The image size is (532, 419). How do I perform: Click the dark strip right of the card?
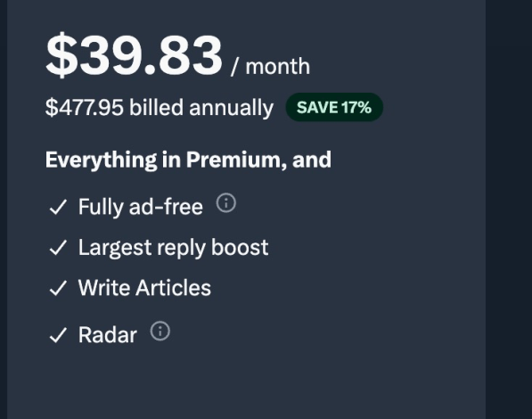click(509, 209)
